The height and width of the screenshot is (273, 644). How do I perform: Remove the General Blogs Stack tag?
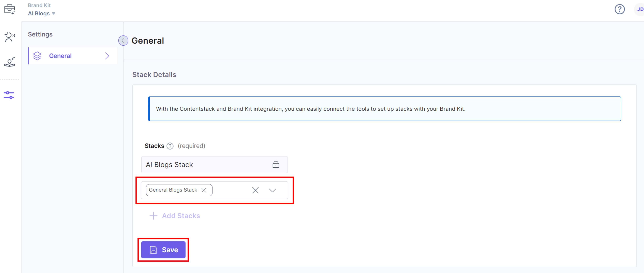pyautogui.click(x=204, y=190)
